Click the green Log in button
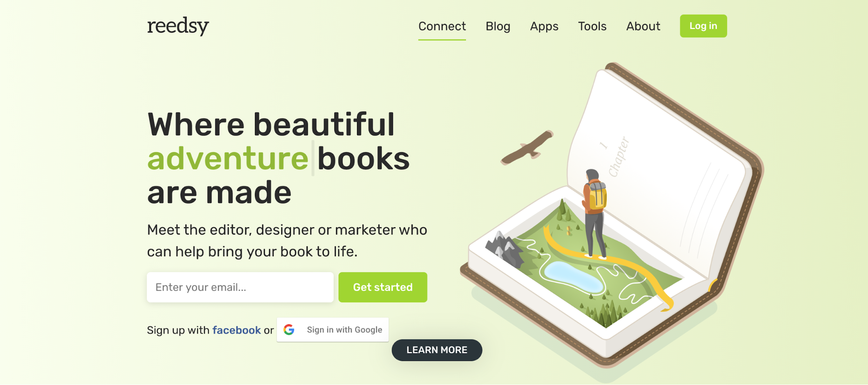 click(703, 26)
